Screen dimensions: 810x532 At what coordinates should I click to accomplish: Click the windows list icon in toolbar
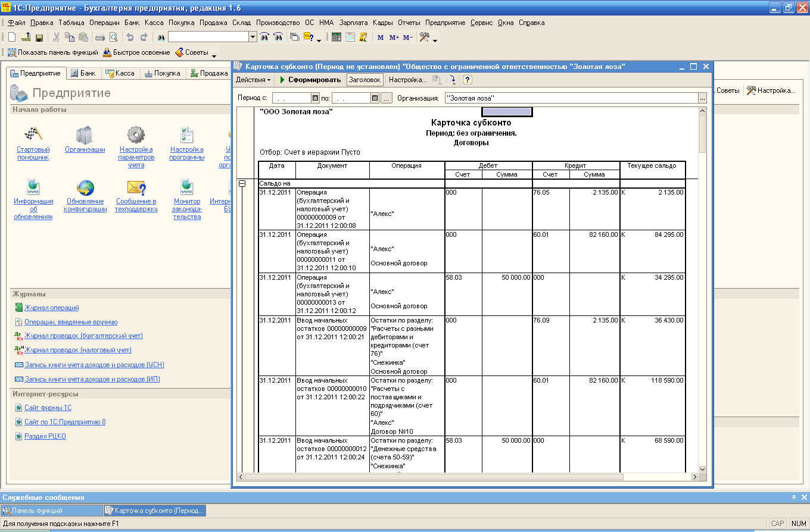(x=295, y=37)
